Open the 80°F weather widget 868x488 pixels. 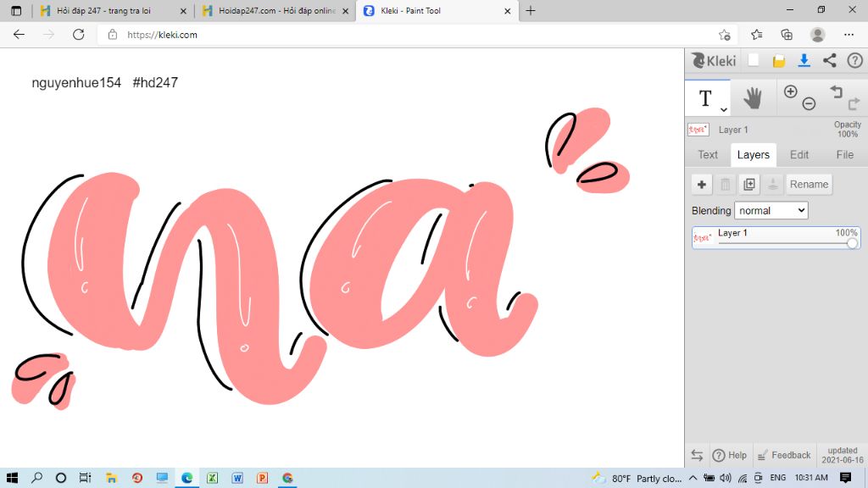[x=637, y=478]
